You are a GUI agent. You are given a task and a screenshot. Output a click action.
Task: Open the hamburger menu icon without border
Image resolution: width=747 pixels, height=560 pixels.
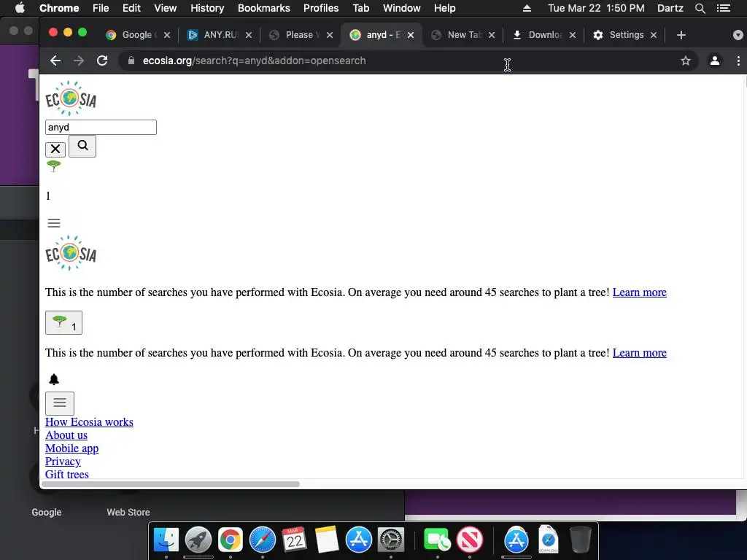click(x=54, y=223)
